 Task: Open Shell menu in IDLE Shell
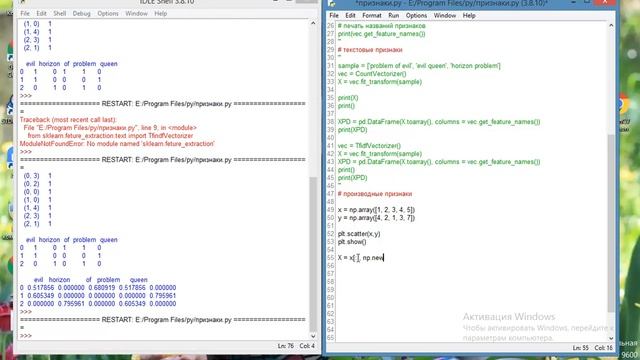pos(60,13)
